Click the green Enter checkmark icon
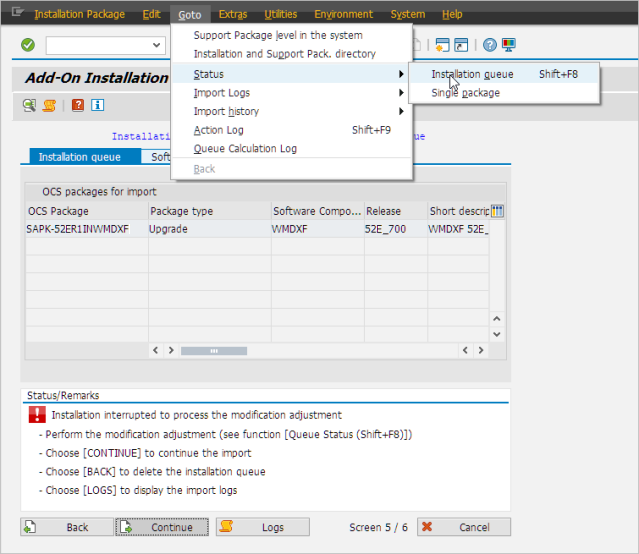This screenshot has height=554, width=639. coord(28,45)
